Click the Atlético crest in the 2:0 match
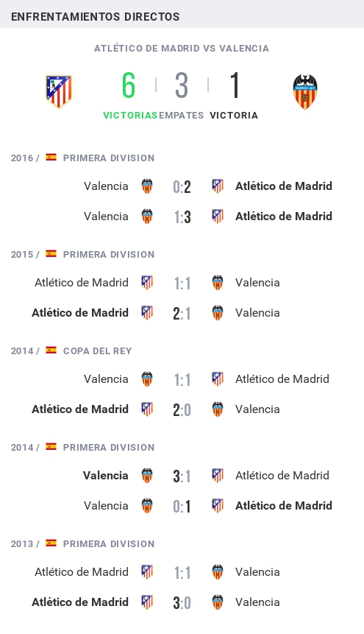The width and height of the screenshot is (364, 634). point(147,409)
